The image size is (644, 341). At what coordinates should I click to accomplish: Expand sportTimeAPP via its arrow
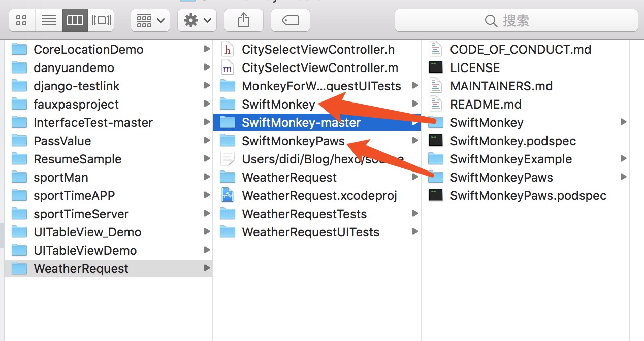206,195
